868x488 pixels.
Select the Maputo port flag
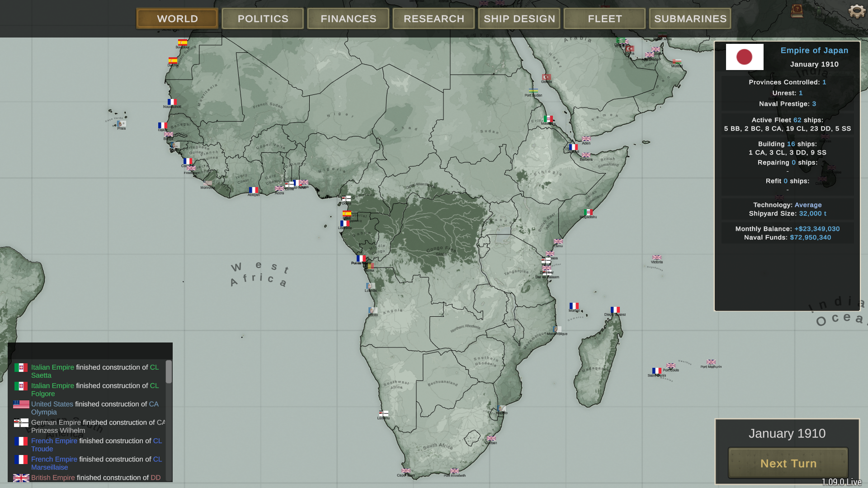point(501,408)
